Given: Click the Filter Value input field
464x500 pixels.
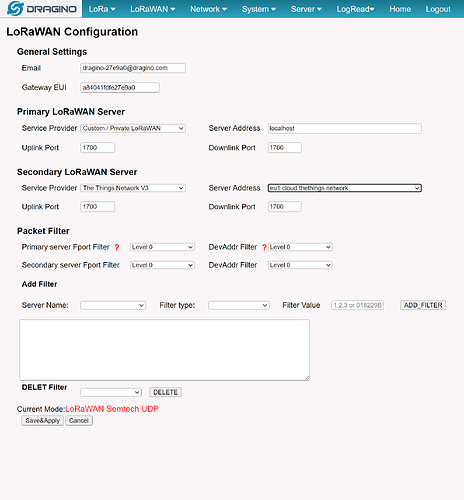Looking at the screenshot, I should (357, 305).
